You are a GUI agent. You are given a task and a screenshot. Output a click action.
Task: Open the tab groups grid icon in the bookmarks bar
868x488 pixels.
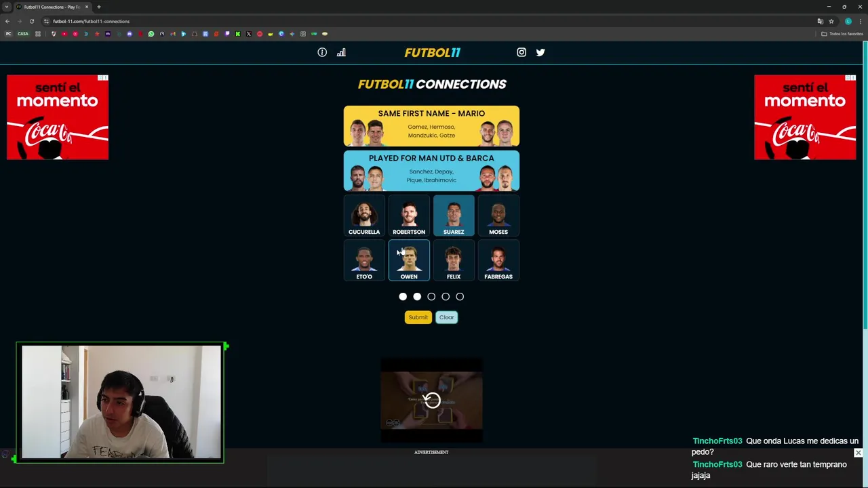pos(38,34)
